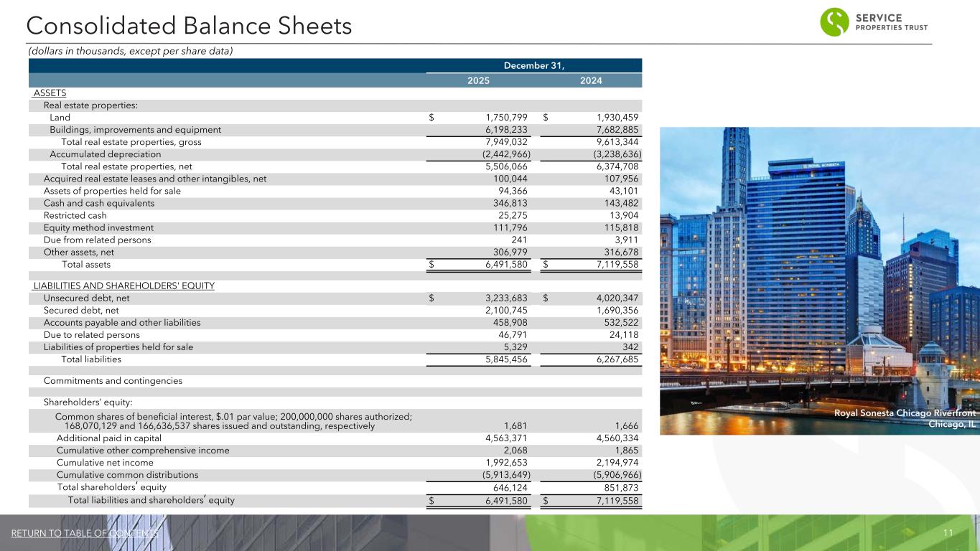Click the Return to Table of Contents link

85,534
